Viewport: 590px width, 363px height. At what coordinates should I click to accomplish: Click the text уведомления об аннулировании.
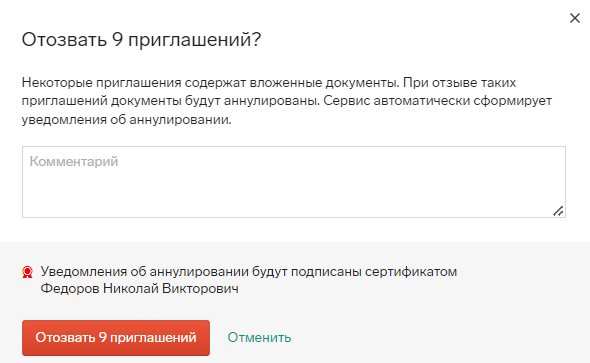126,120
